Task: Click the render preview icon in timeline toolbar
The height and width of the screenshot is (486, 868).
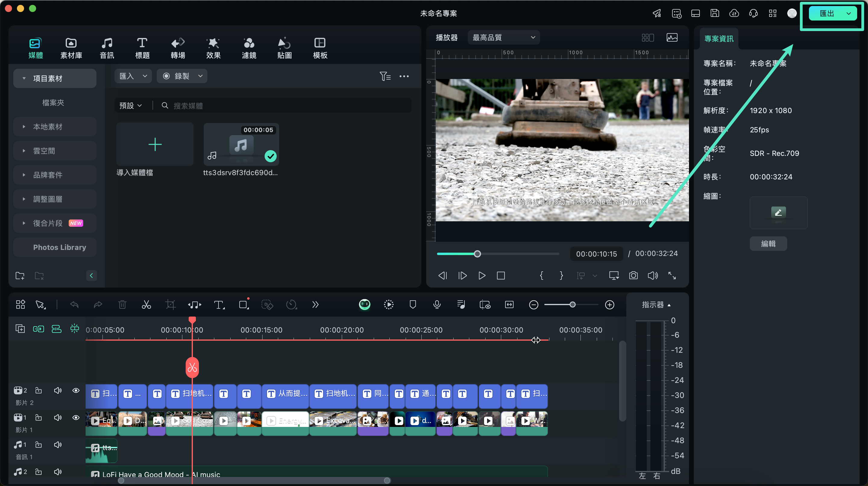Action: pos(388,305)
